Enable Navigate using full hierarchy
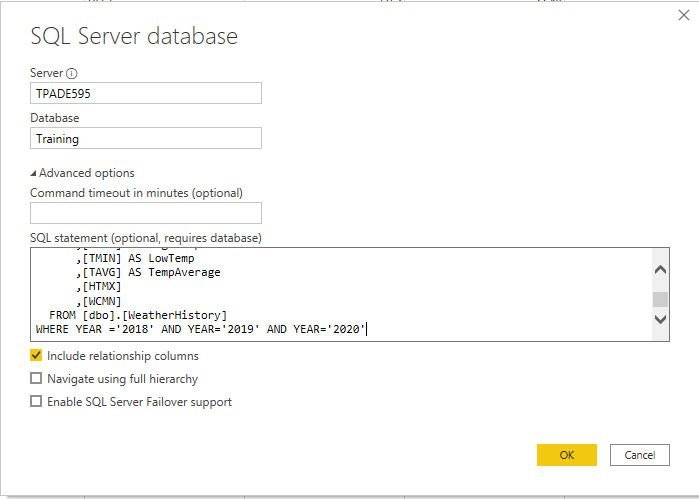This screenshot has width=699, height=499. [36, 378]
